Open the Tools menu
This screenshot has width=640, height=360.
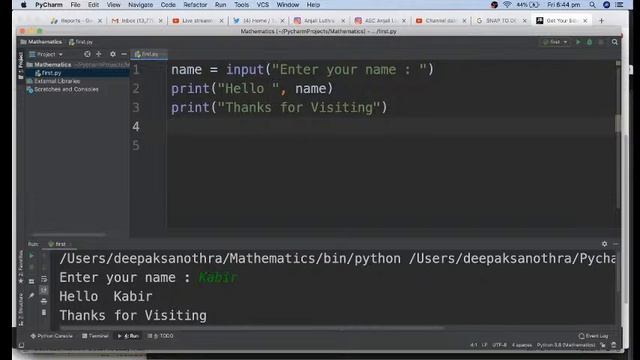point(242,5)
